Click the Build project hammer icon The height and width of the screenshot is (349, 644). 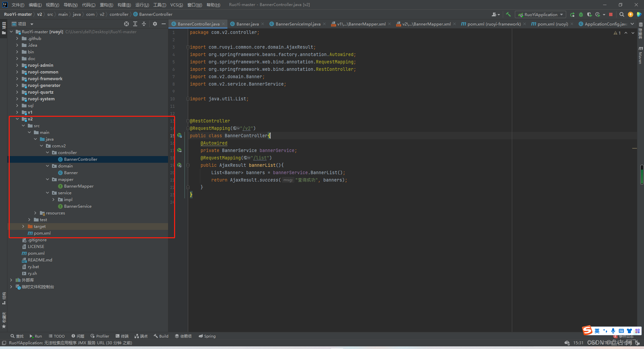coord(508,14)
